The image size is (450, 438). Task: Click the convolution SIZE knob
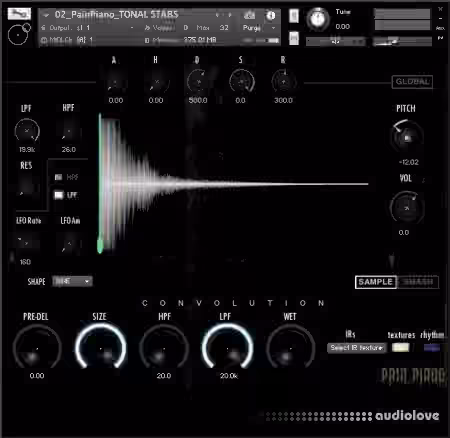click(100, 347)
